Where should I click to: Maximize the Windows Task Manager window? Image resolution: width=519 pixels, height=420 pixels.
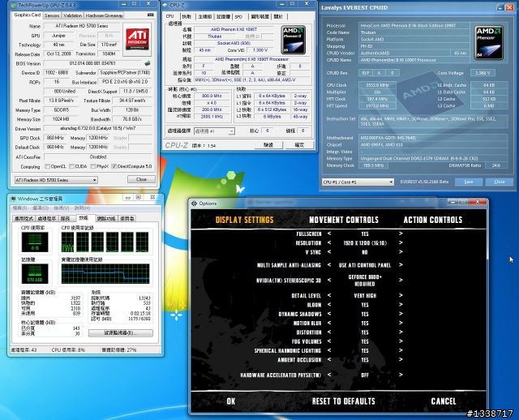tap(139, 197)
